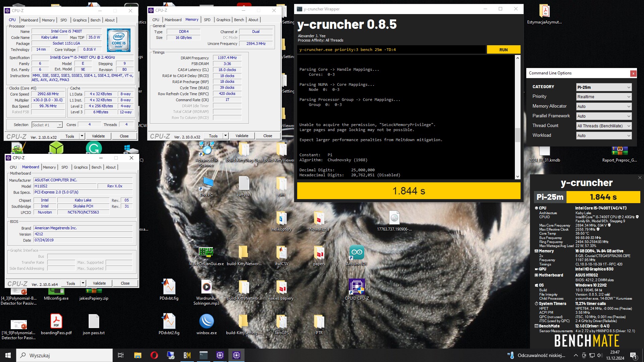Click the yellow RUN button

tap(503, 50)
